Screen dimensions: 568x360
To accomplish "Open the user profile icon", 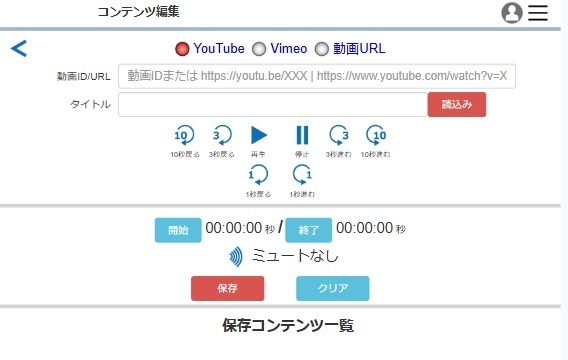I will [x=511, y=13].
